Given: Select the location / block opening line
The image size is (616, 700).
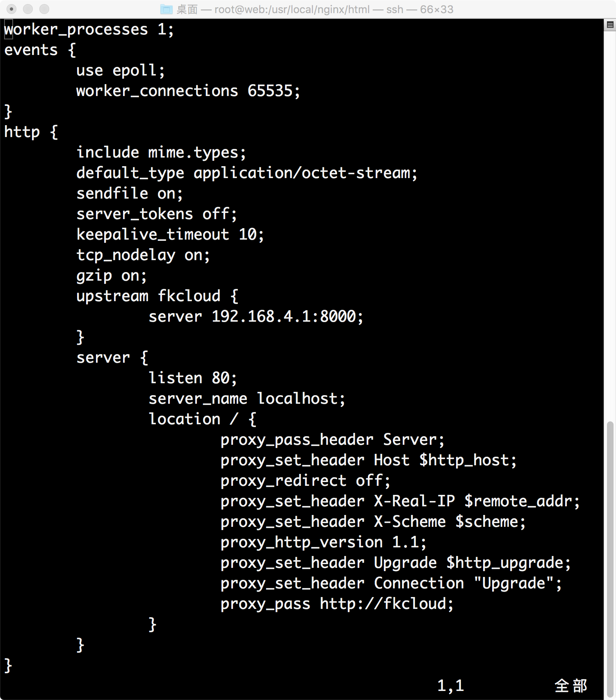Looking at the screenshot, I should (x=203, y=419).
